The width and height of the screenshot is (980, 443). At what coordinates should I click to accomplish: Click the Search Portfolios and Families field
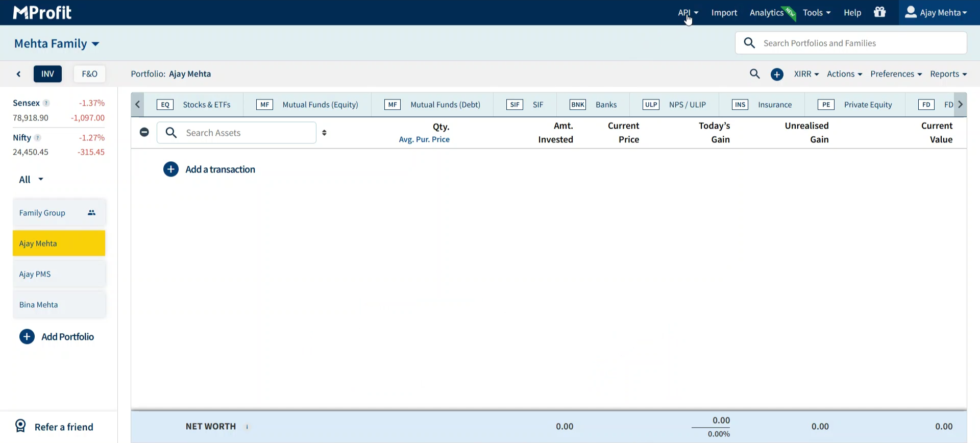(851, 43)
